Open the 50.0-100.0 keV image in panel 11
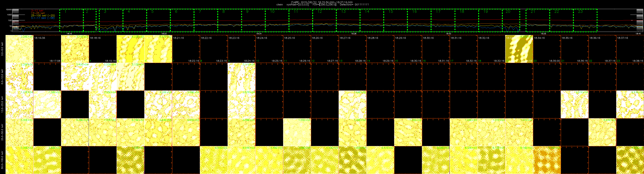Viewport: 644px width, 174px height. pos(297,160)
